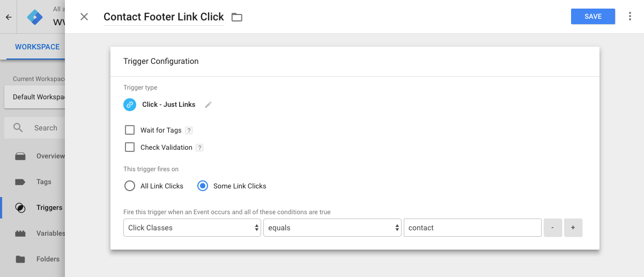Click the Save button
This screenshot has width=644, height=277.
pos(593,17)
